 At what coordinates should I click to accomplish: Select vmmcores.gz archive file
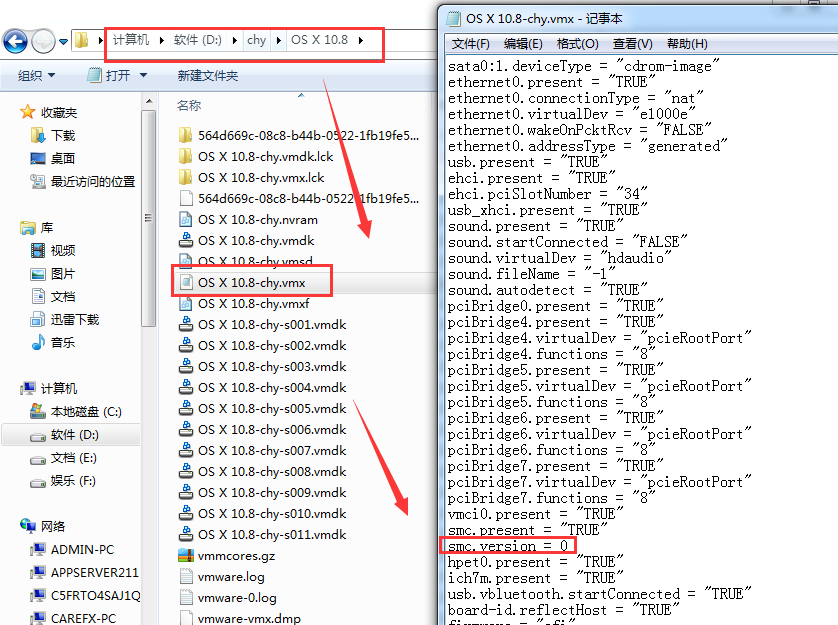pos(227,555)
